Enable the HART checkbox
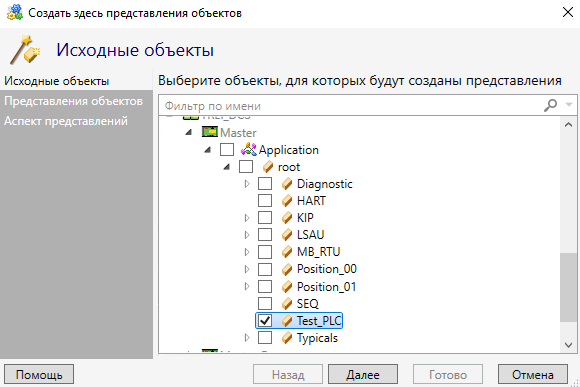 click(265, 201)
